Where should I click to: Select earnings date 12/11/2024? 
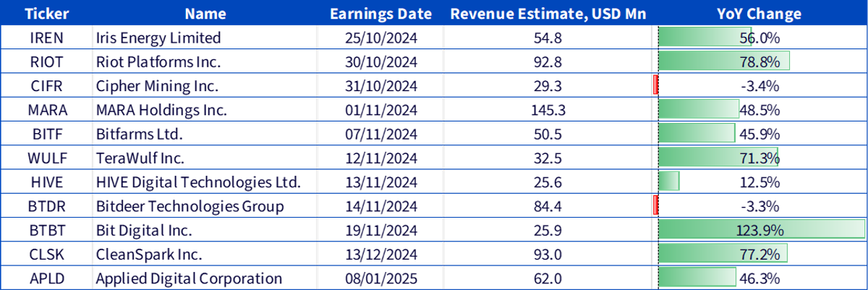380,158
